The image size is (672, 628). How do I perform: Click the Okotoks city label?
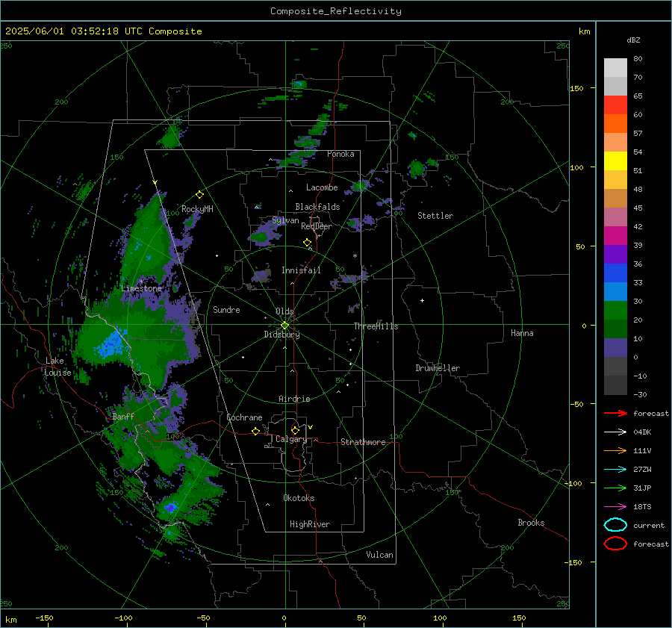299,498
